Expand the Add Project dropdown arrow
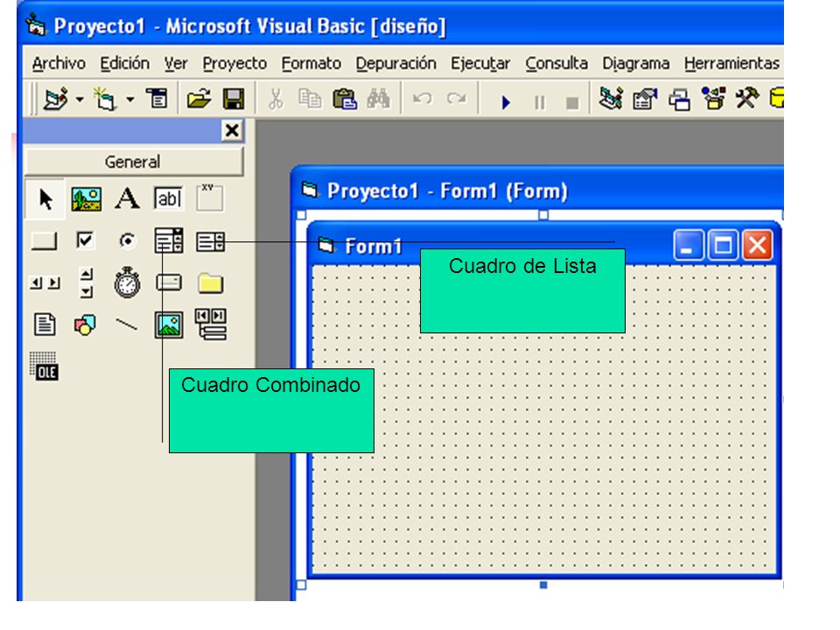The image size is (840, 630). 80,100
